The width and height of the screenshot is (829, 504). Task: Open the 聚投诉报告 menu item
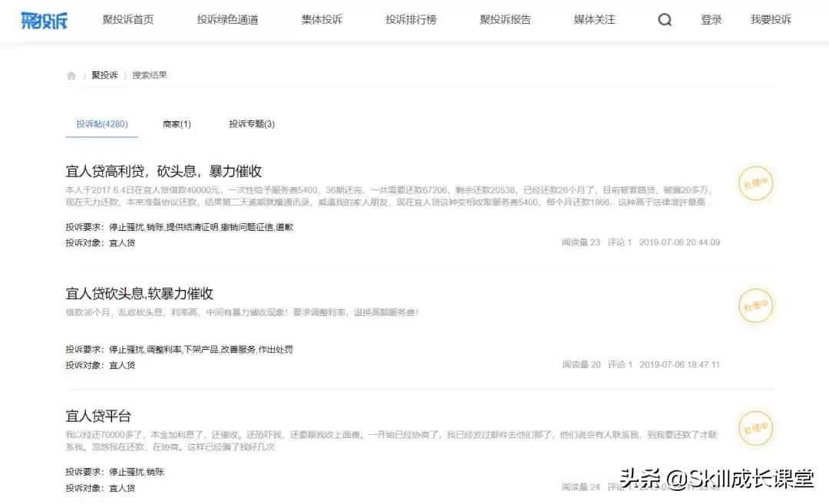tap(504, 20)
